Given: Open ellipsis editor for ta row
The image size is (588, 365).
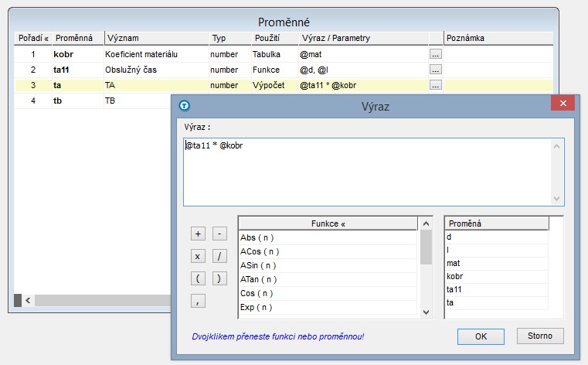Looking at the screenshot, I should coord(435,85).
